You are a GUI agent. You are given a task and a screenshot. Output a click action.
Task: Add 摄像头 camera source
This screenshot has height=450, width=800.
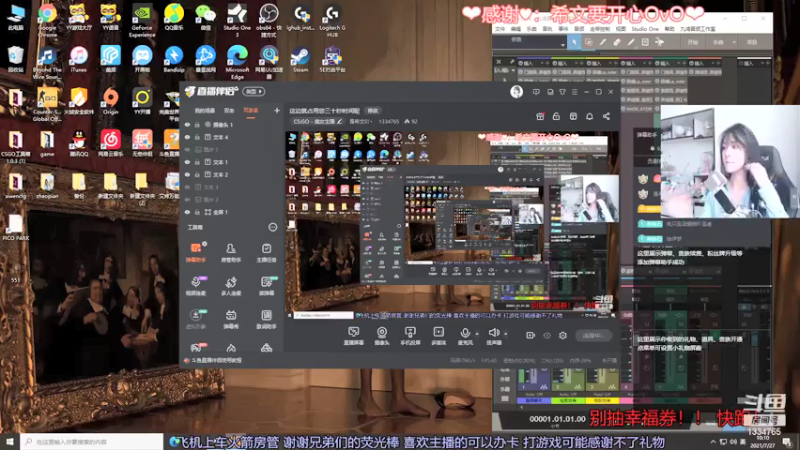(x=382, y=336)
